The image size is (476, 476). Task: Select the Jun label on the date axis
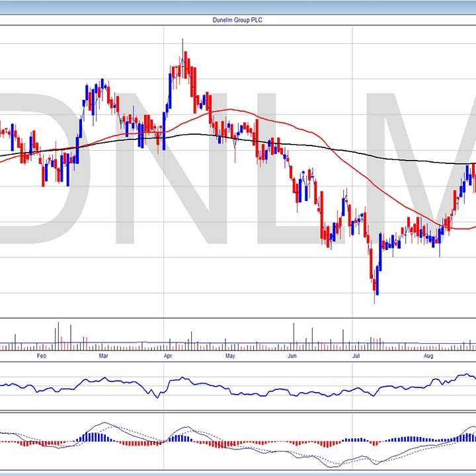coord(293,356)
